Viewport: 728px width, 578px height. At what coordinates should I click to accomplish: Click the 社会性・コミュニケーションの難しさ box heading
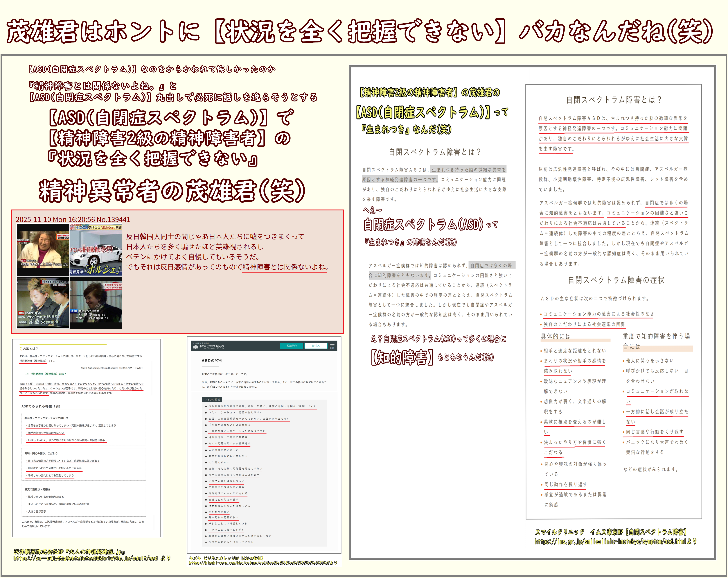pyautogui.click(x=46, y=418)
